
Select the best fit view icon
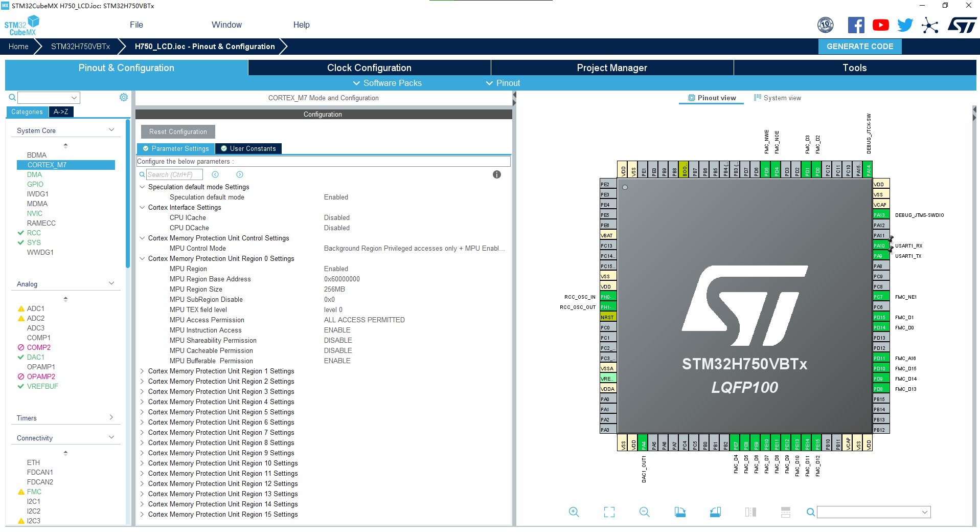tap(608, 512)
